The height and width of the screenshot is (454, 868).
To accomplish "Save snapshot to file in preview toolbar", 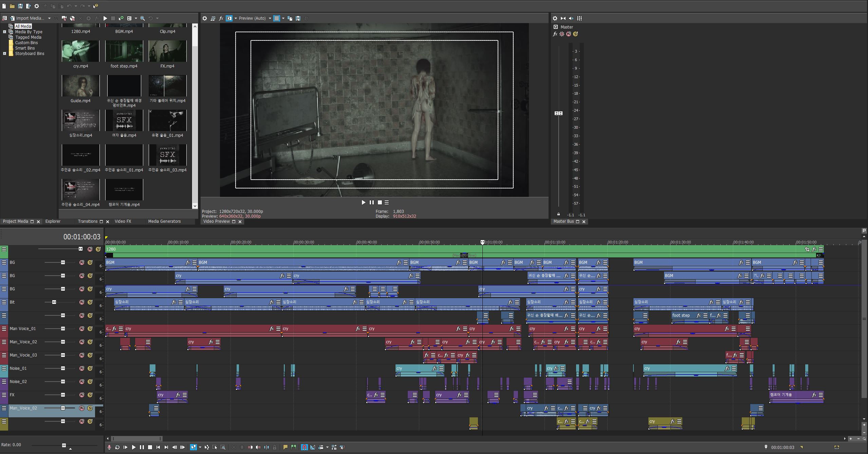I will pyautogui.click(x=298, y=18).
